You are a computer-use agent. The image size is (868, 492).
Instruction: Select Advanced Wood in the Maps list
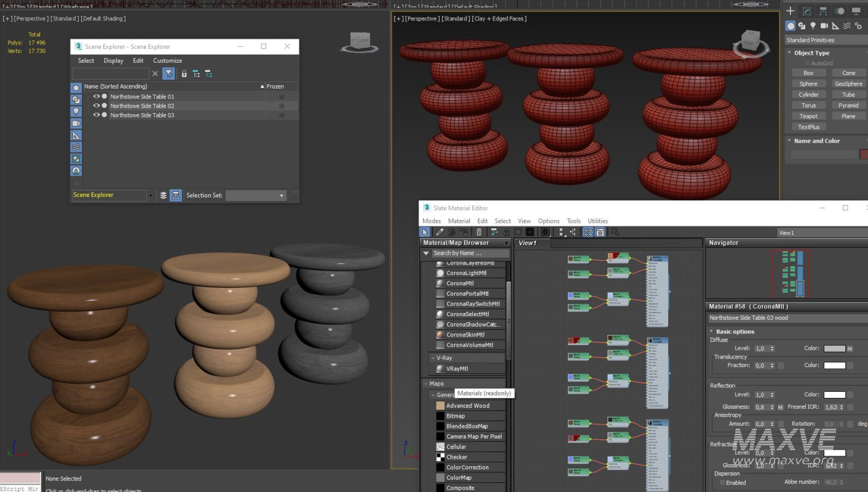point(468,406)
